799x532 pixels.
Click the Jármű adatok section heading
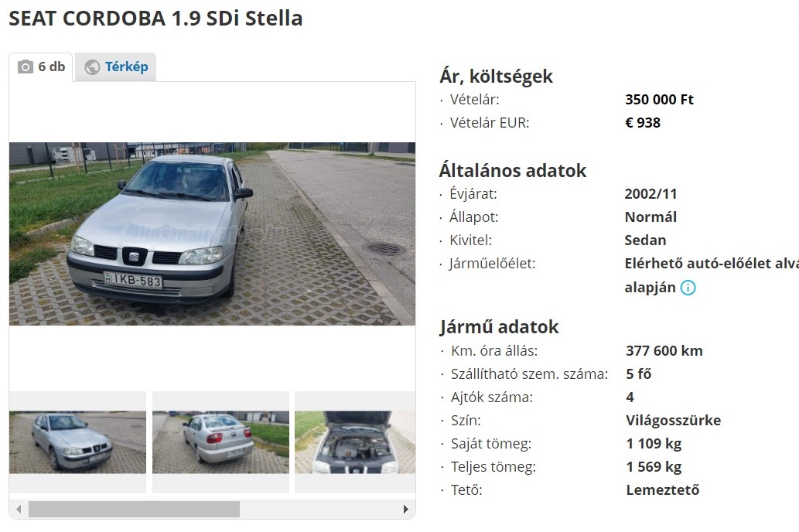(x=500, y=327)
